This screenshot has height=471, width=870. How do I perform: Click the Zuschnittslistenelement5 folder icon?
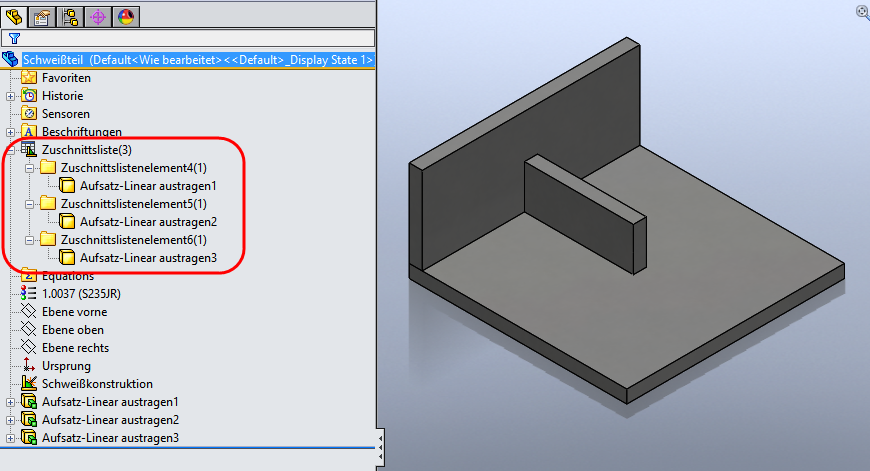point(48,204)
